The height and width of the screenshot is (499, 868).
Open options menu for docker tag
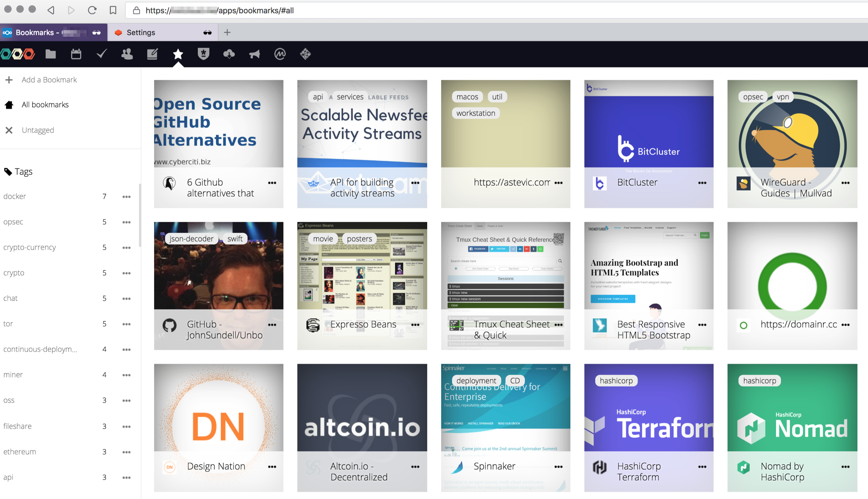pos(126,196)
